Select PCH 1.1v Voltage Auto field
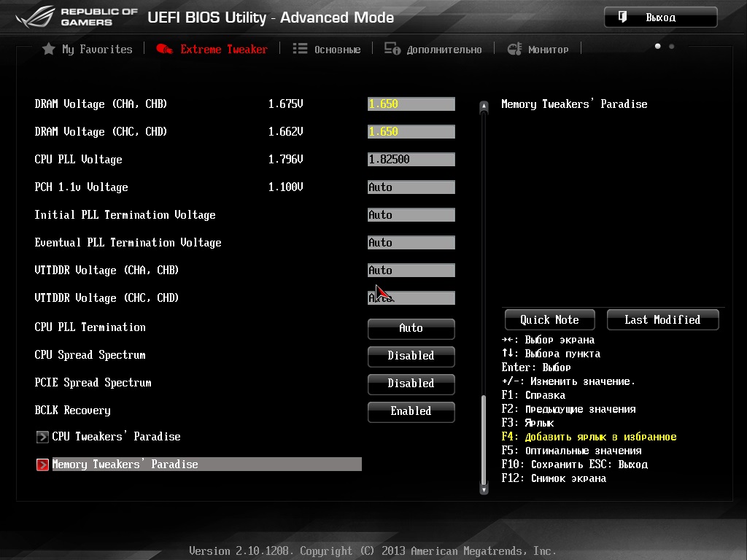The width and height of the screenshot is (747, 560). 411,187
